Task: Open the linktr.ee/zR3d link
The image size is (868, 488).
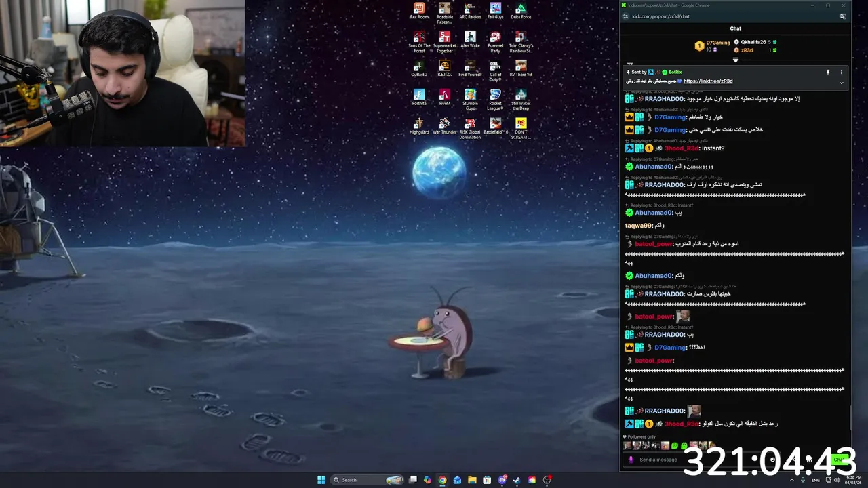Action: [708, 81]
